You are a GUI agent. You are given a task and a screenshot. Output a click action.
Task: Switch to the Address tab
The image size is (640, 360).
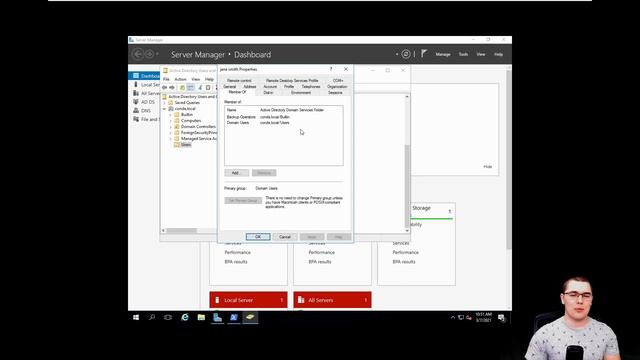(x=249, y=87)
